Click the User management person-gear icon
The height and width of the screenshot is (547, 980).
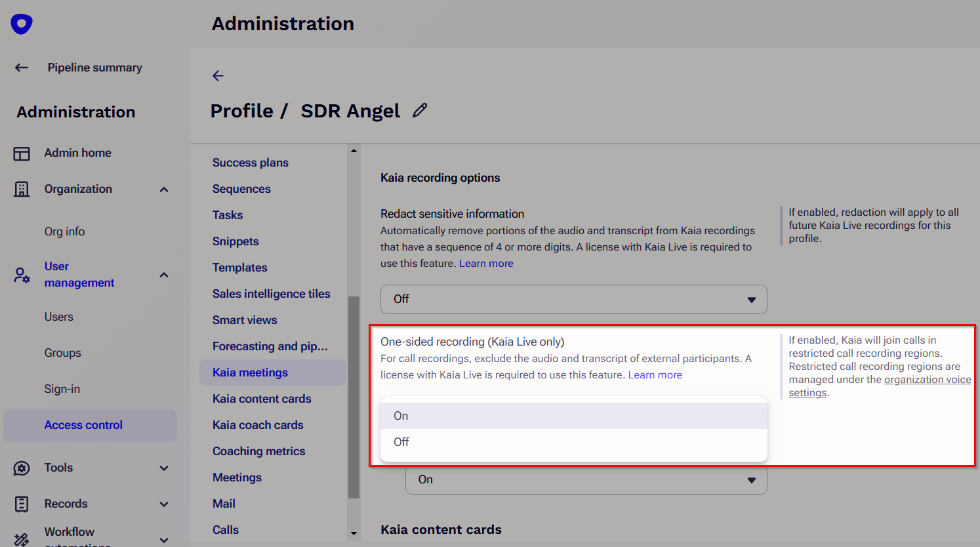coord(22,275)
